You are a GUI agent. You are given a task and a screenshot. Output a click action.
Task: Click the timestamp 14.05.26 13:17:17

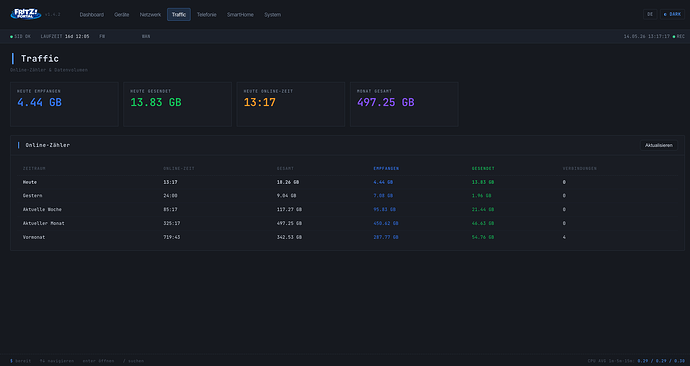point(646,37)
